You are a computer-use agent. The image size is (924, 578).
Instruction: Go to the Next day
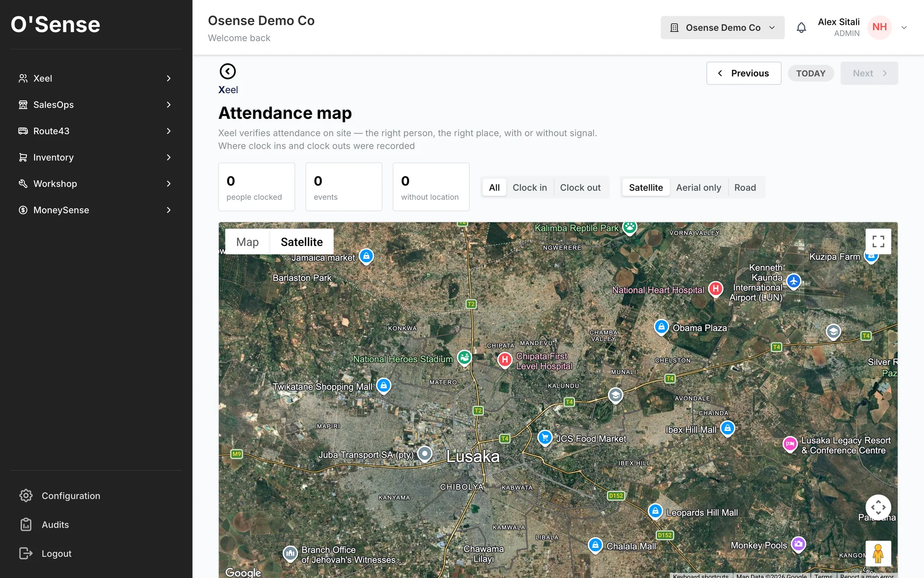(x=869, y=74)
